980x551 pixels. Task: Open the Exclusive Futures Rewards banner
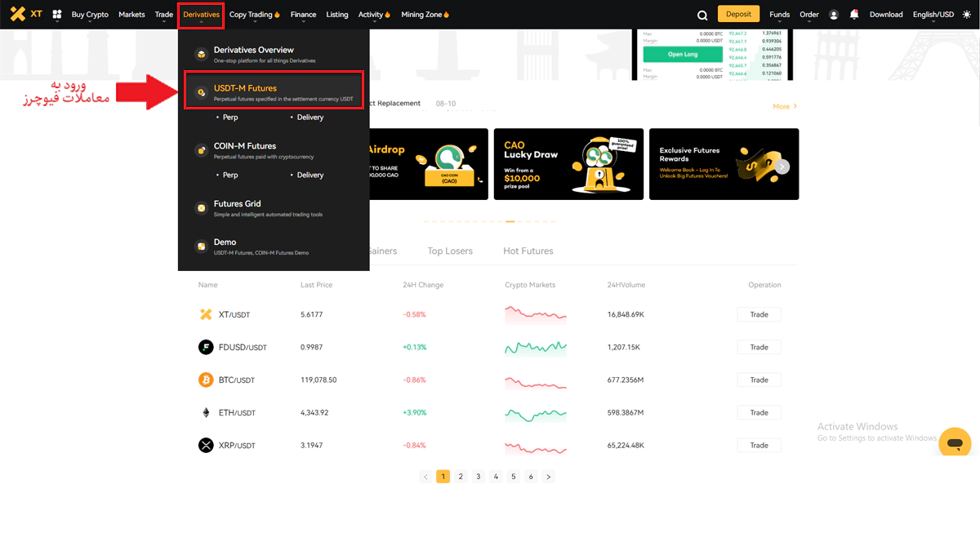(x=724, y=164)
